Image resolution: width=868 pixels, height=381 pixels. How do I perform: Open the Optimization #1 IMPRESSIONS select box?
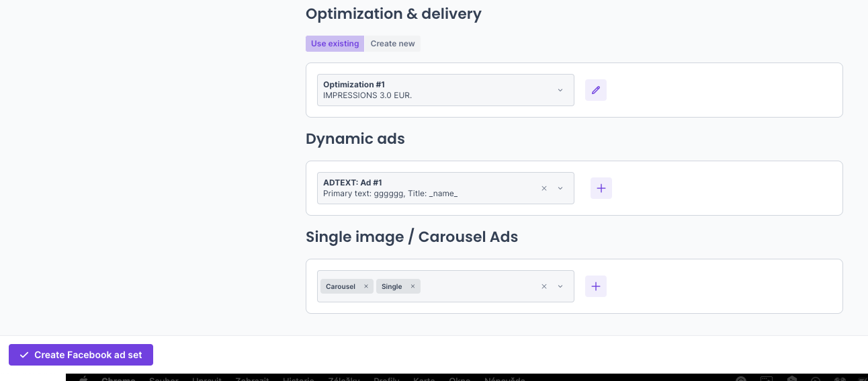click(x=430, y=90)
